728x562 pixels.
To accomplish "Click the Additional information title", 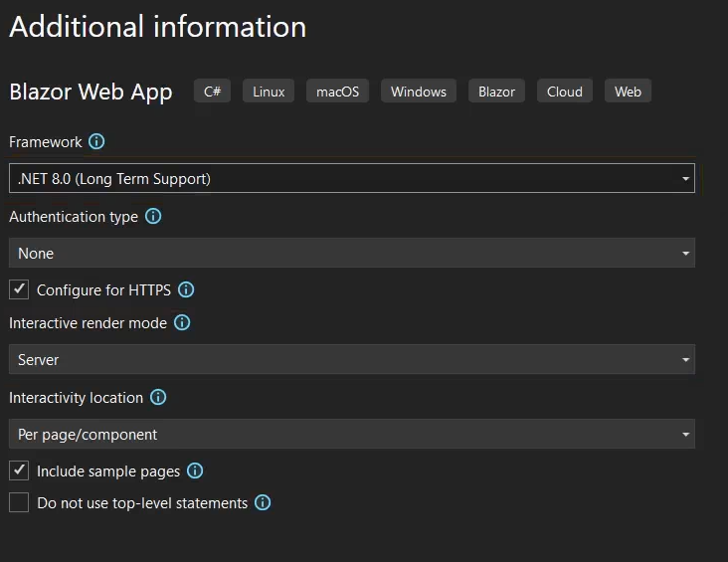I will [158, 27].
